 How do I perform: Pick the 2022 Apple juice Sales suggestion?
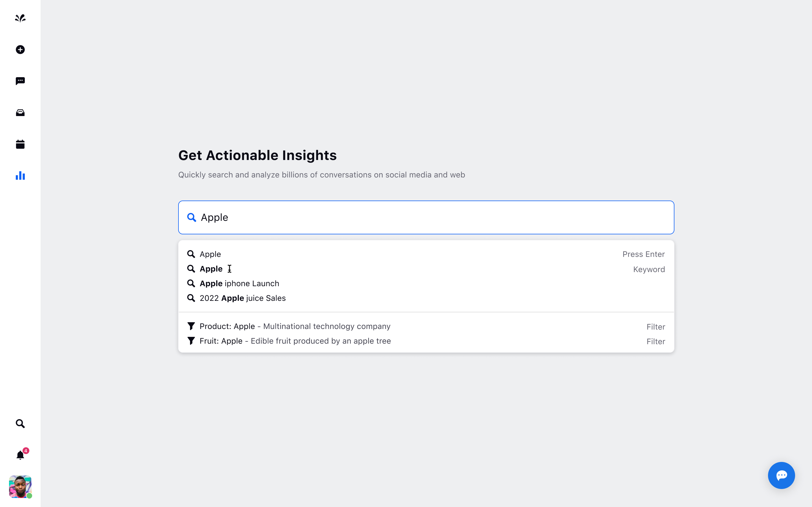pyautogui.click(x=242, y=298)
